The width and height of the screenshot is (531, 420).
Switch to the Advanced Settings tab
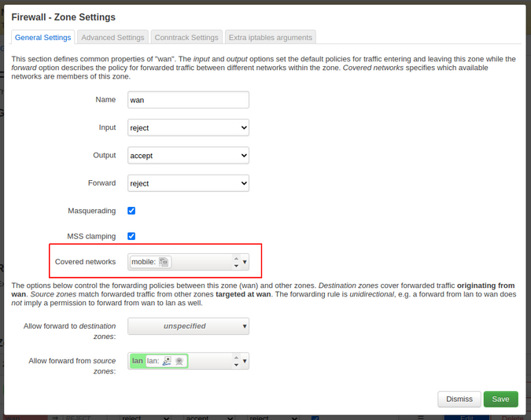112,37
